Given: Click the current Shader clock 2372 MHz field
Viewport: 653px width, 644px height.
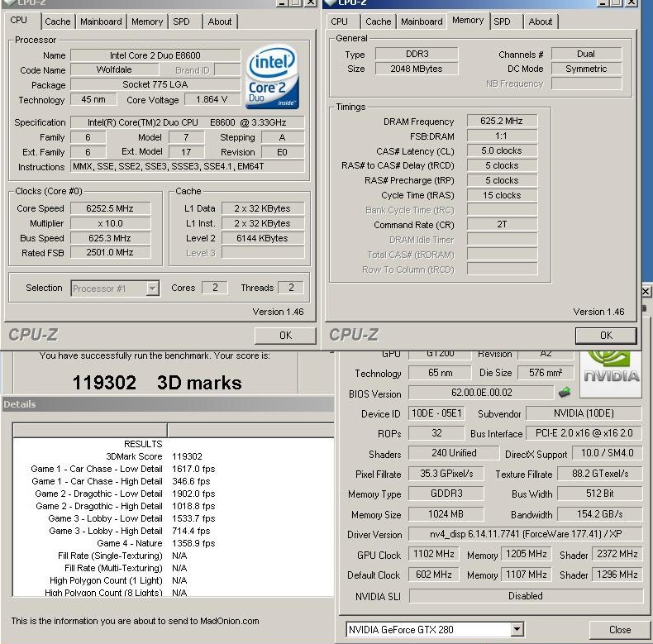Looking at the screenshot, I should pos(617,554).
